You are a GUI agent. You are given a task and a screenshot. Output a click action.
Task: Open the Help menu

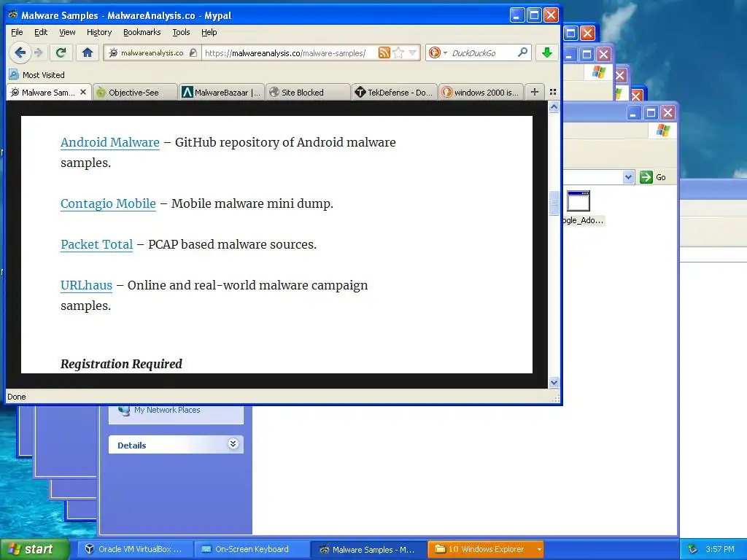tap(209, 32)
